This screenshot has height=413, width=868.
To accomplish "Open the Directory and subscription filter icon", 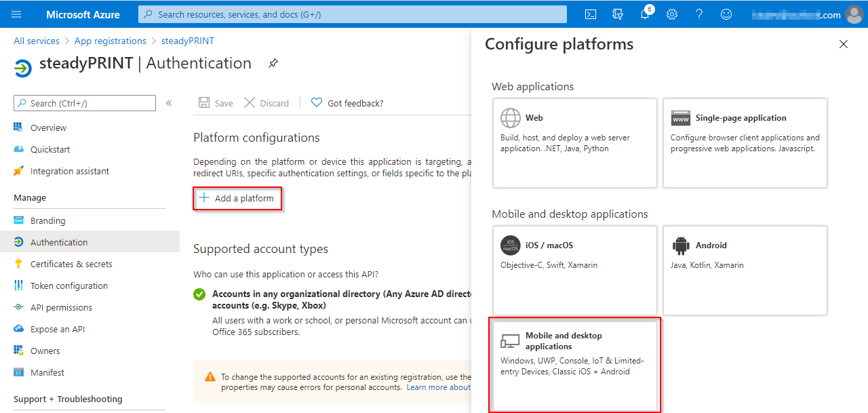I will [x=618, y=14].
